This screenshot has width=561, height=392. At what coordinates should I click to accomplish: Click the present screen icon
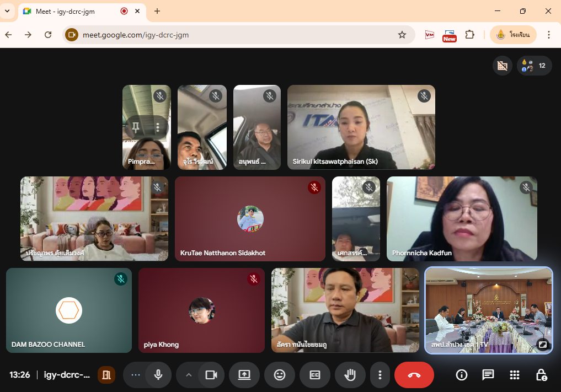244,375
